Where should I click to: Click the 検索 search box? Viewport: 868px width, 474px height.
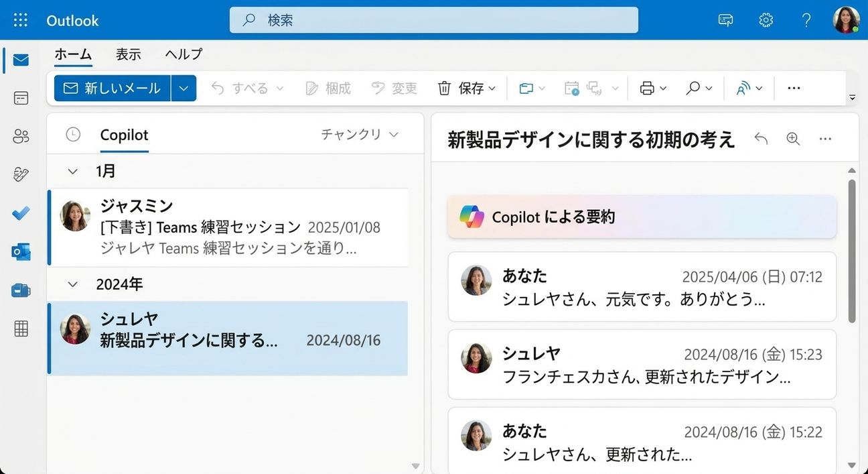434,20
